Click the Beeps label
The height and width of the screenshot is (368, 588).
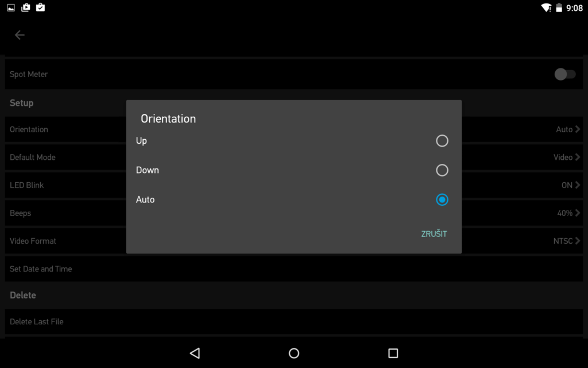coord(20,213)
